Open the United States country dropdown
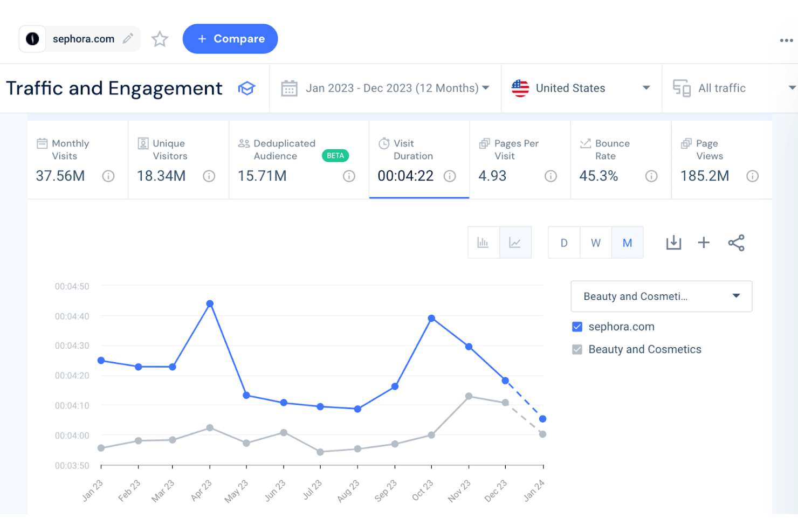Image resolution: width=798 pixels, height=532 pixels. [x=581, y=88]
